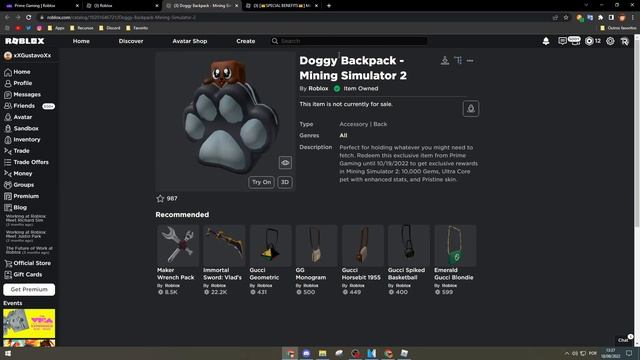The width and height of the screenshot is (640, 360).
Task: Favorite the item with the star icon
Action: (160, 198)
